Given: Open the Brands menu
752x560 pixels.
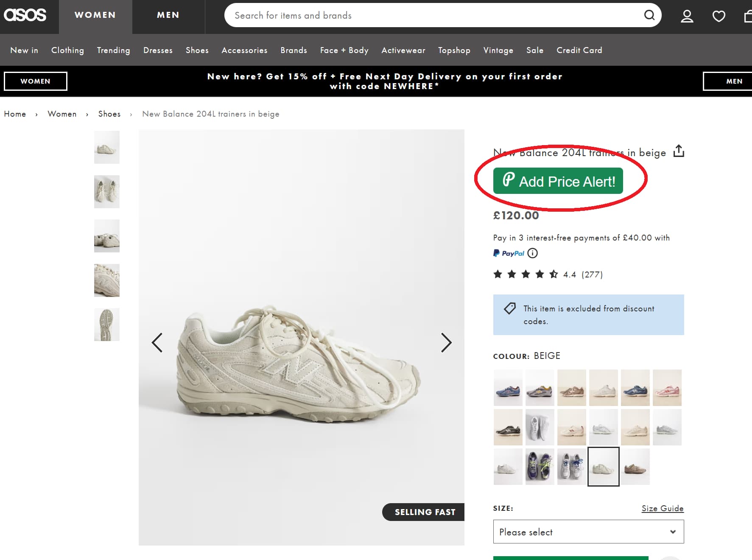Looking at the screenshot, I should (x=294, y=50).
